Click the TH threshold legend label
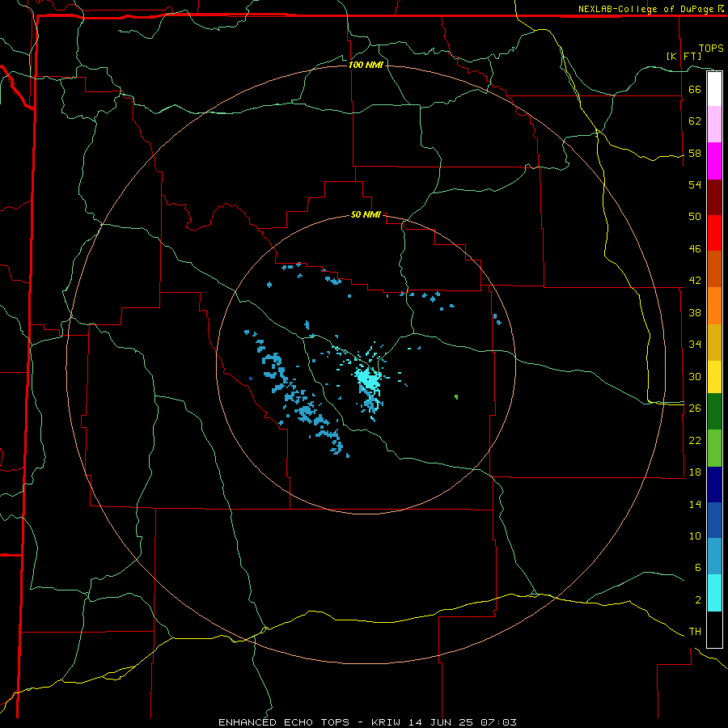The image size is (728, 728). click(695, 632)
